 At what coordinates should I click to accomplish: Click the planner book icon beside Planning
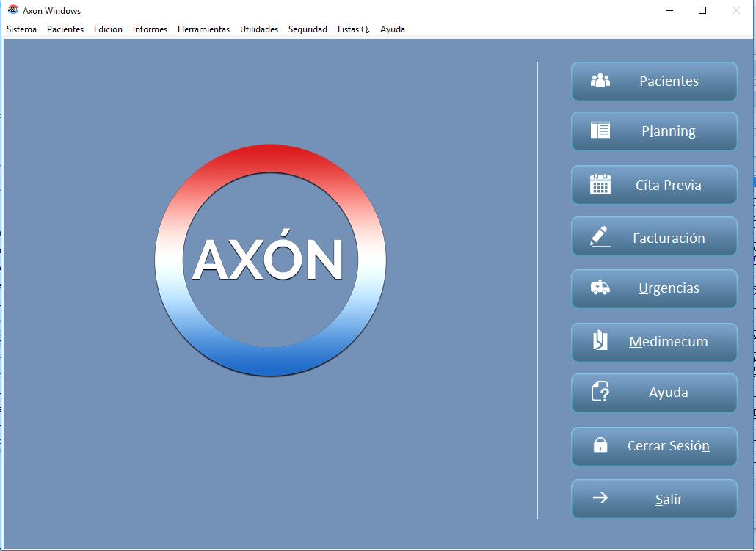click(x=600, y=131)
